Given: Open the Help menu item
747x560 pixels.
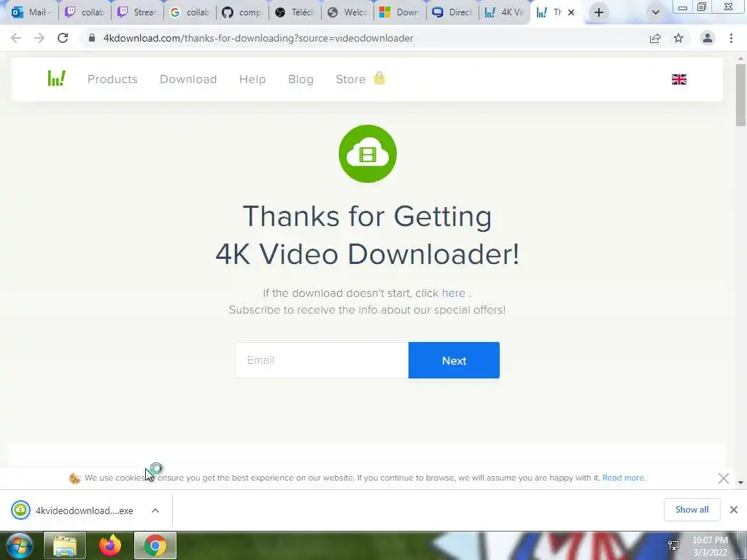Looking at the screenshot, I should (x=252, y=79).
